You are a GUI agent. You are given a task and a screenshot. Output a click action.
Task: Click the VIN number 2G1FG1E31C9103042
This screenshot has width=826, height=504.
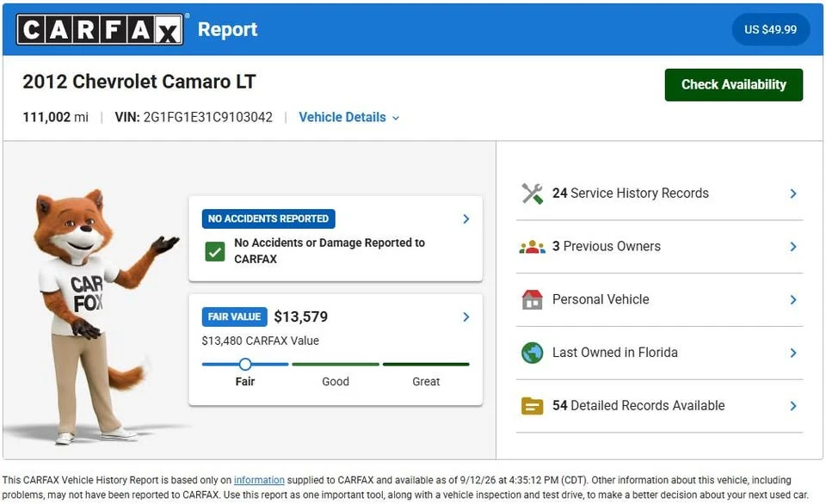pyautogui.click(x=208, y=117)
